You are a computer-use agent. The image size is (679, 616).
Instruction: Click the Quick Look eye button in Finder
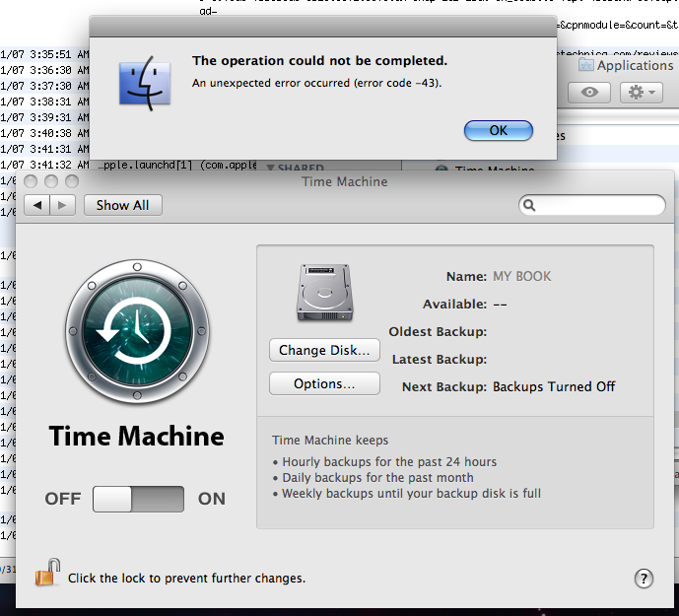coord(589,93)
